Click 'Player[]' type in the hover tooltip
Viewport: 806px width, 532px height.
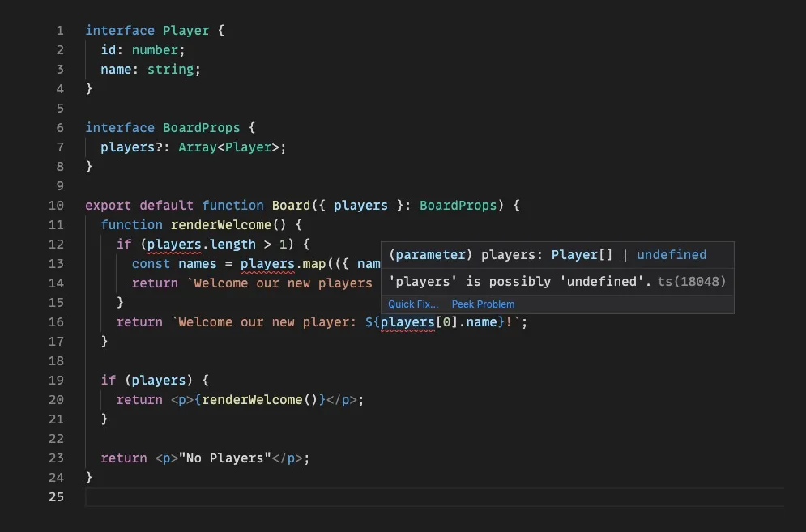coord(582,254)
